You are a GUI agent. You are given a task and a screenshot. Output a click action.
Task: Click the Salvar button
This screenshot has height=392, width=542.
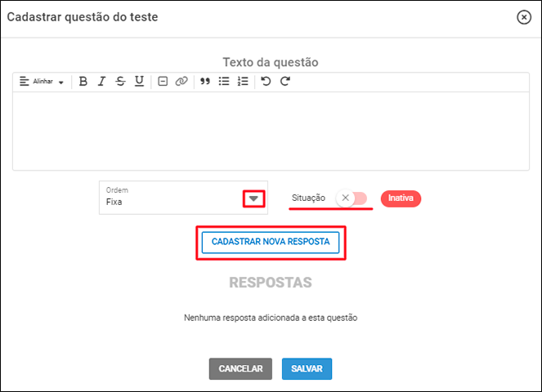307,369
